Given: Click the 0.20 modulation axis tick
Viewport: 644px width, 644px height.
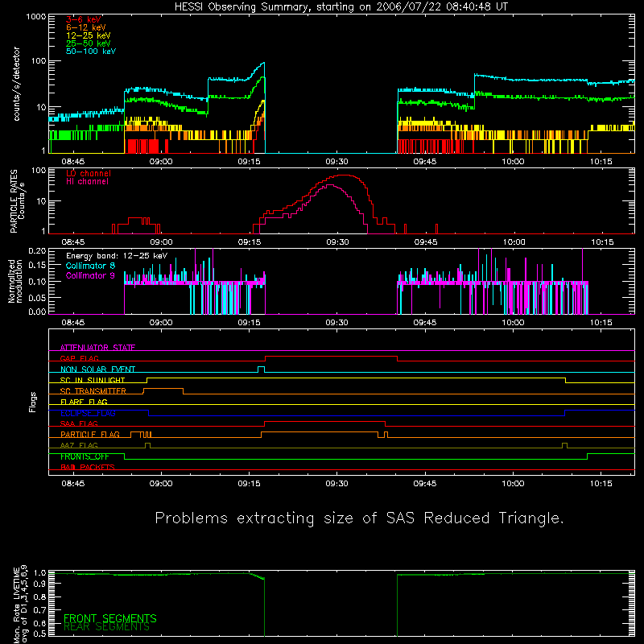Looking at the screenshot, I should tap(37, 250).
